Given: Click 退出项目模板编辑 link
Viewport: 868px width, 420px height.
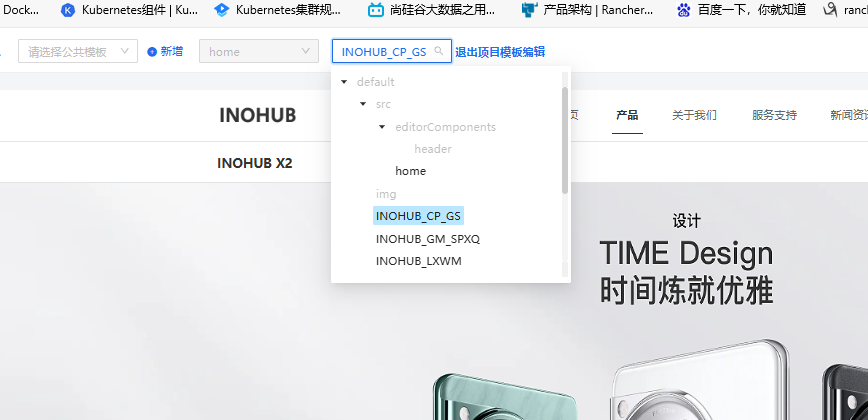Looking at the screenshot, I should (x=500, y=52).
